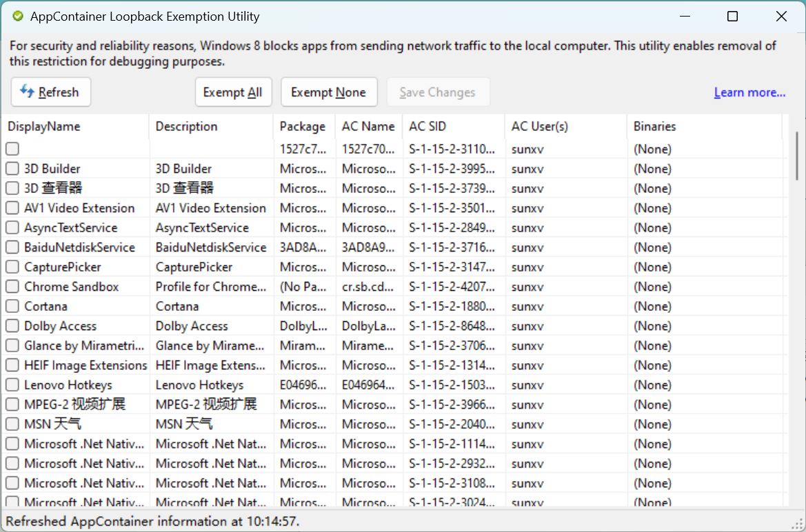The width and height of the screenshot is (806, 532).
Task: Enable loopback exemption for AsyncTextService
Action: 12,227
